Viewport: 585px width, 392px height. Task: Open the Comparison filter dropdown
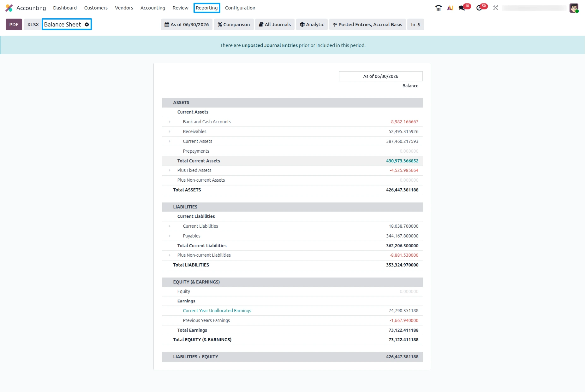pos(234,25)
